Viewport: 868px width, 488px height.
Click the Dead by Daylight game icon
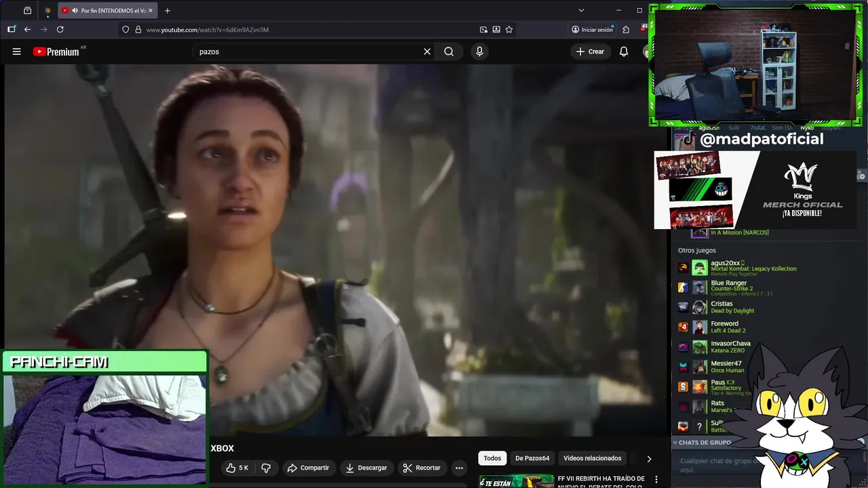coord(683,307)
